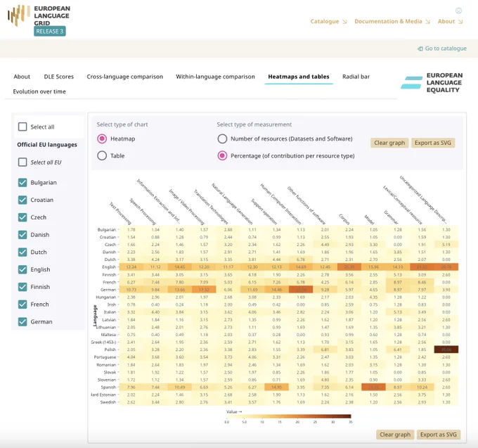This screenshot has height=448, width=478.
Task: Click the back arrow beside Go to catalogue
Action: [x=420, y=49]
